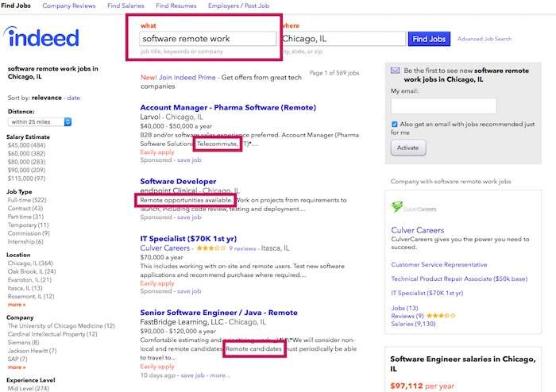Filter salary by $60,000 (382)
The height and width of the screenshot is (392, 556).
point(26,153)
